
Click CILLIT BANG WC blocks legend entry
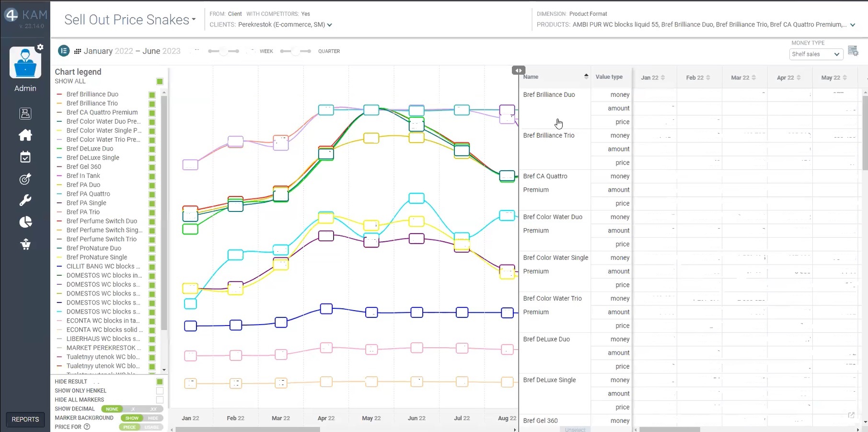pyautogui.click(x=103, y=267)
